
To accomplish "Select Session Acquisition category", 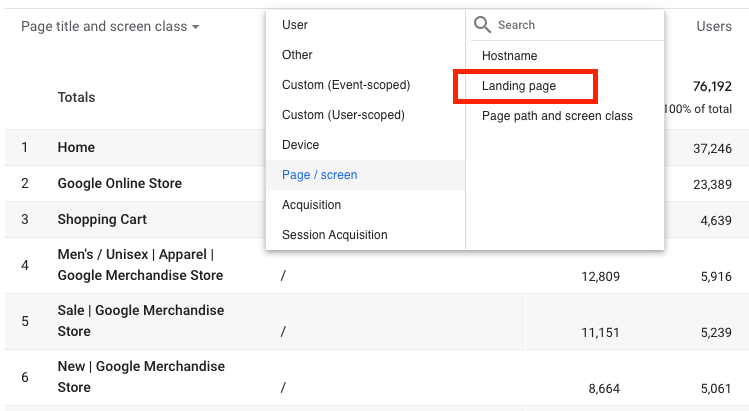I will tap(334, 235).
